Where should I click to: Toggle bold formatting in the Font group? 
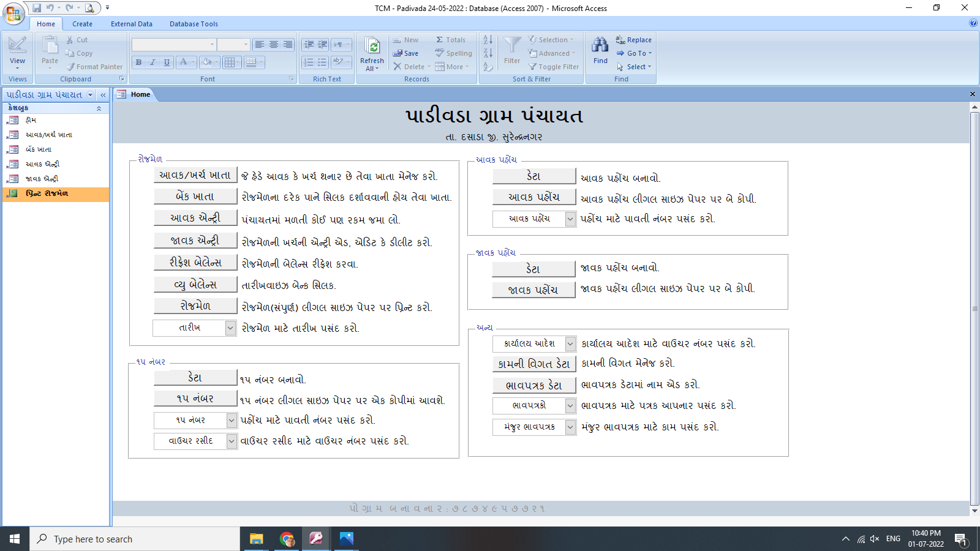pos(138,62)
